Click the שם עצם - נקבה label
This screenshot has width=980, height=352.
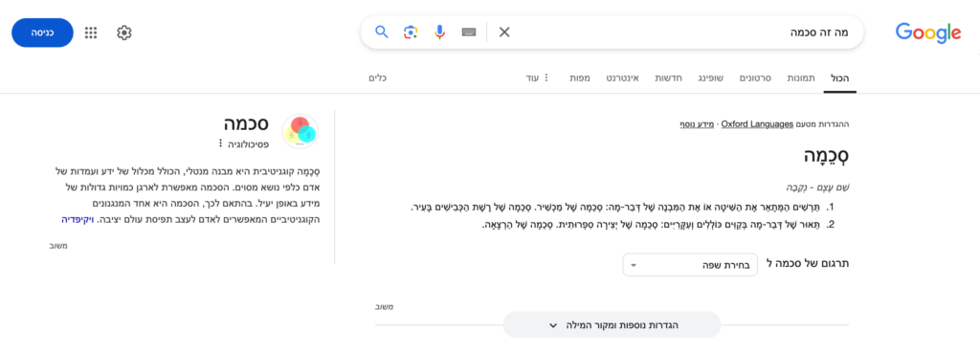point(818,187)
